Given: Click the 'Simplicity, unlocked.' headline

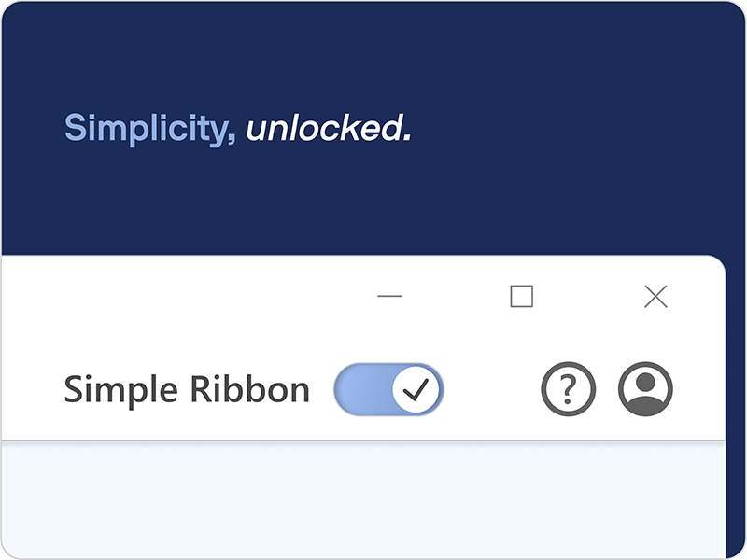Looking at the screenshot, I should click(x=236, y=128).
